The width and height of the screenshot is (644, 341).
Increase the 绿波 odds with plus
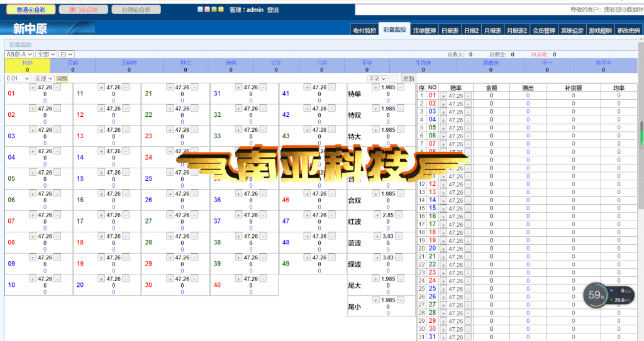(x=377, y=257)
